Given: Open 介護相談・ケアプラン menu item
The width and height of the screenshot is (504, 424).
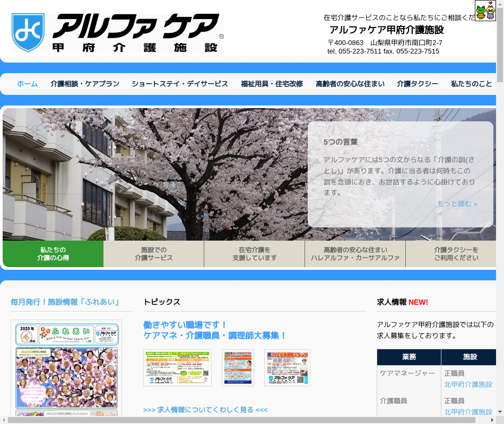Looking at the screenshot, I should 85,84.
